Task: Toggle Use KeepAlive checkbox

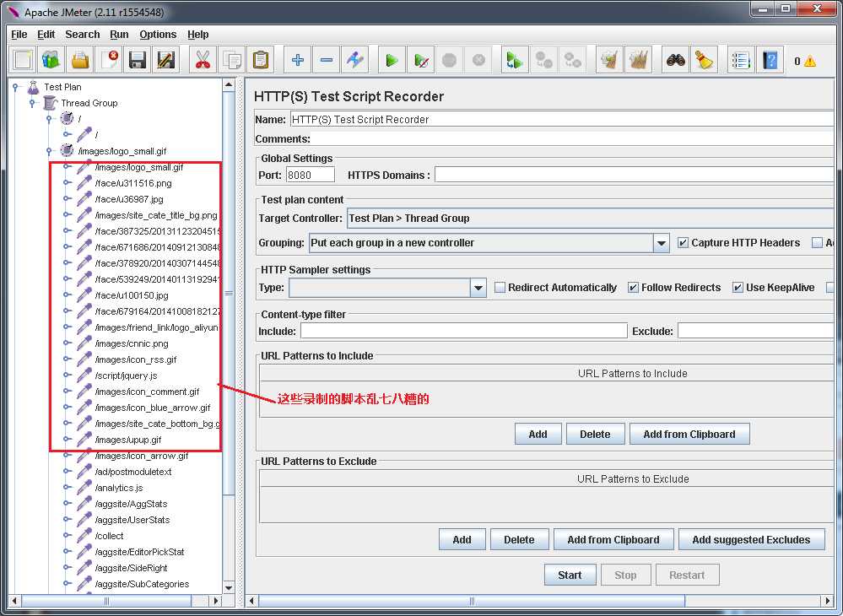Action: coord(738,288)
